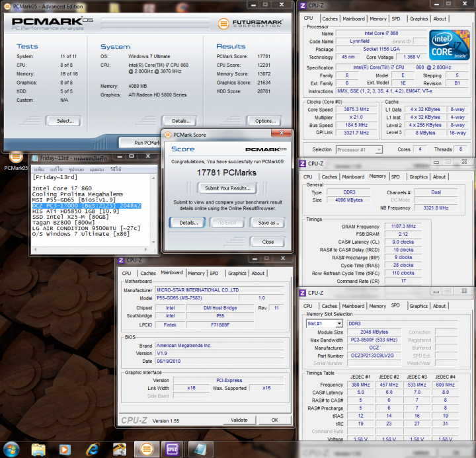This screenshot has width=476, height=458.
Task: Open Options... under Results
Action: (264, 121)
